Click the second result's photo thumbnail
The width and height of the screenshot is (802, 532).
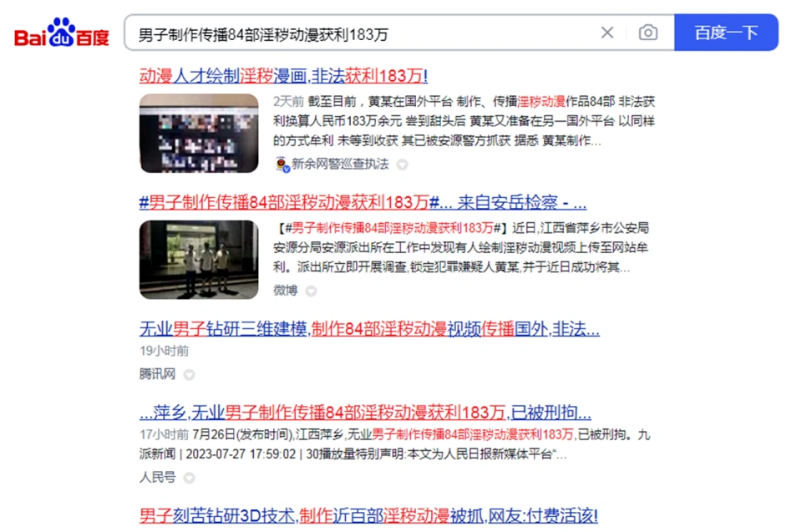point(199,259)
